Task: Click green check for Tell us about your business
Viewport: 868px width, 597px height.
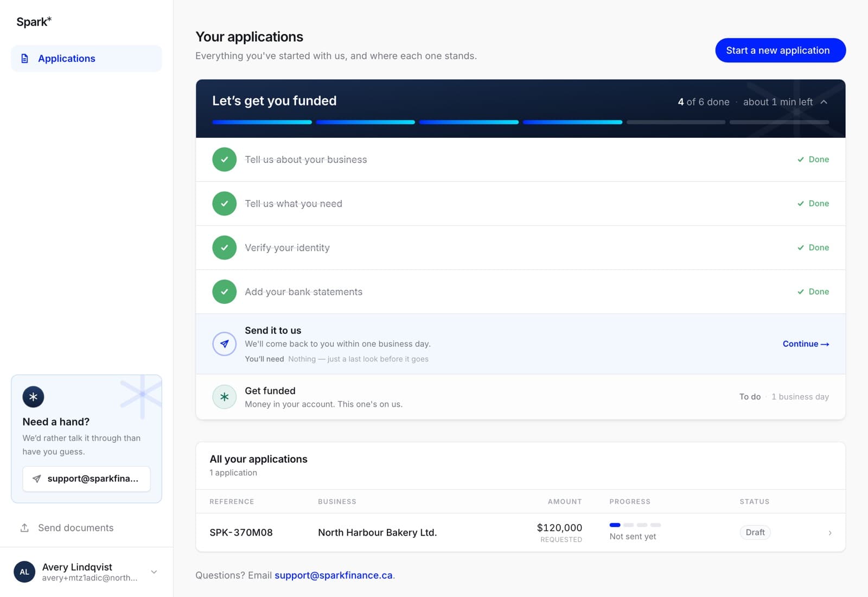Action: pos(224,160)
